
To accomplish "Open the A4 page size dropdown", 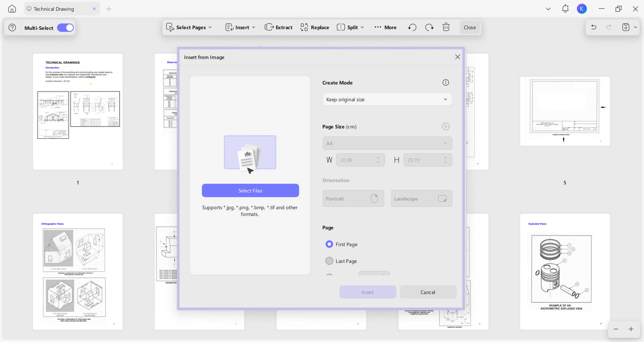I will tap(387, 143).
